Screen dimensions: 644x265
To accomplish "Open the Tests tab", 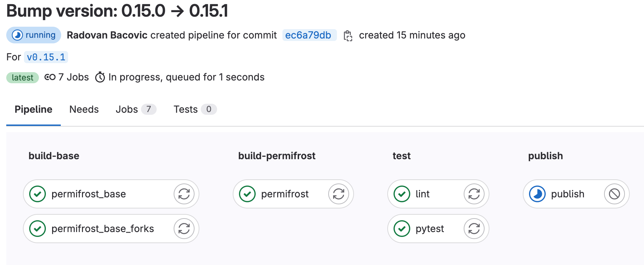I will [195, 109].
